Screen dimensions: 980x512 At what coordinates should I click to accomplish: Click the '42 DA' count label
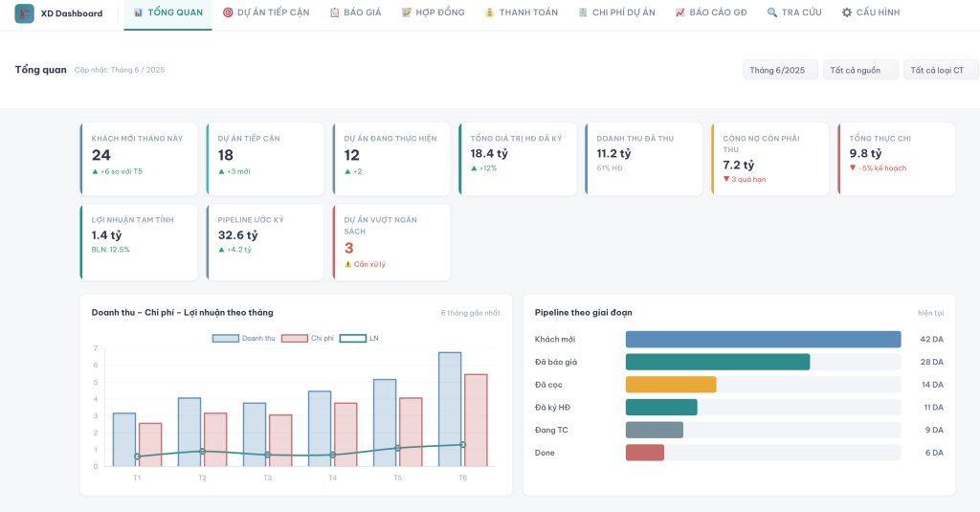point(931,340)
